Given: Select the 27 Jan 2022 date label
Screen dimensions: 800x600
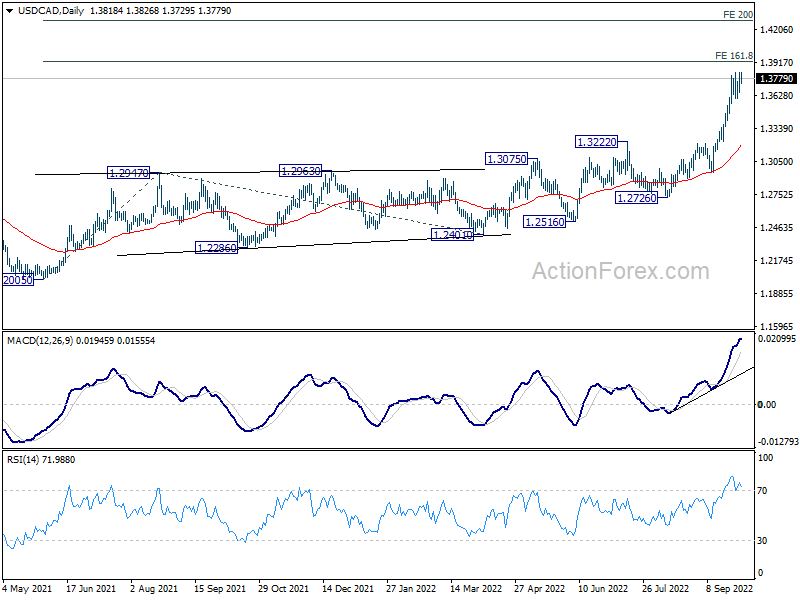Looking at the screenshot, I should tap(411, 589).
